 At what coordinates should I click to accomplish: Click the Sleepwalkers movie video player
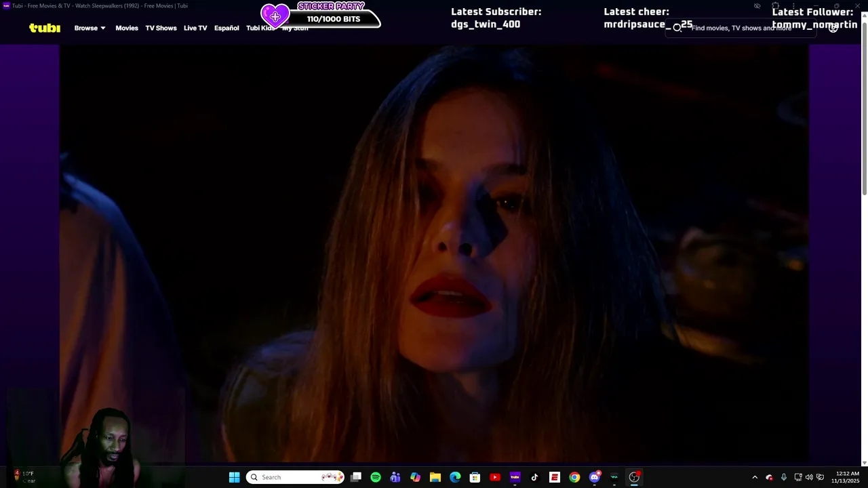tap(434, 254)
